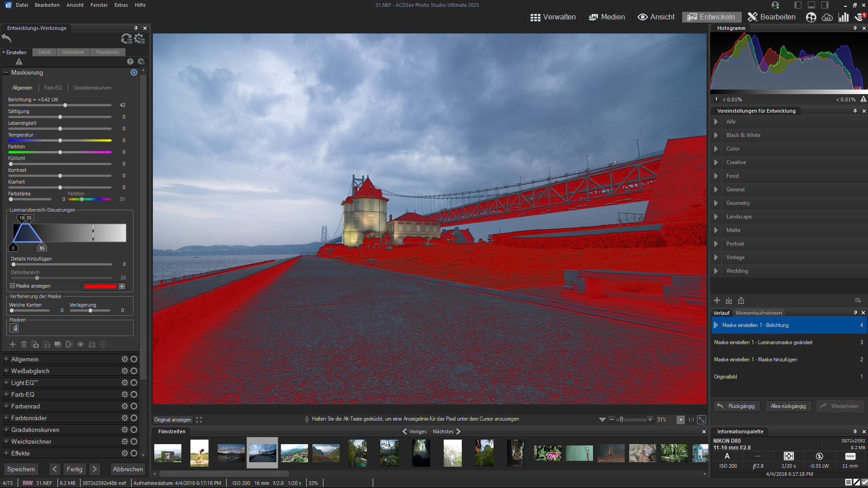Open the mask color dropdown arrow
This screenshot has height=488, width=868.
point(122,286)
